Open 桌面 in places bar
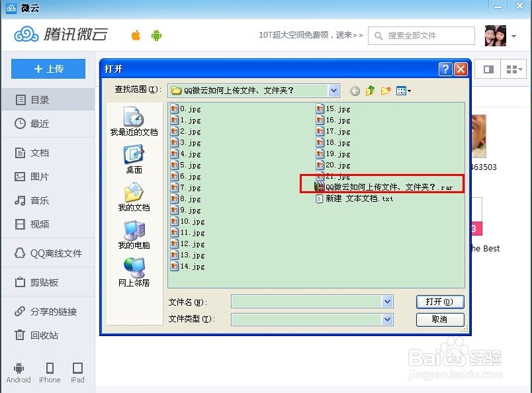This screenshot has width=532, height=393. click(134, 159)
